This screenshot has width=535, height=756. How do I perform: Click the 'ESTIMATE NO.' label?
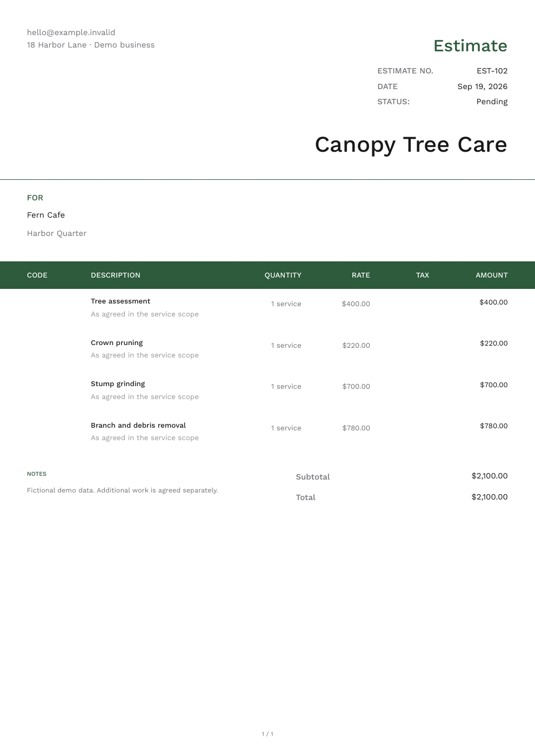[x=405, y=71]
